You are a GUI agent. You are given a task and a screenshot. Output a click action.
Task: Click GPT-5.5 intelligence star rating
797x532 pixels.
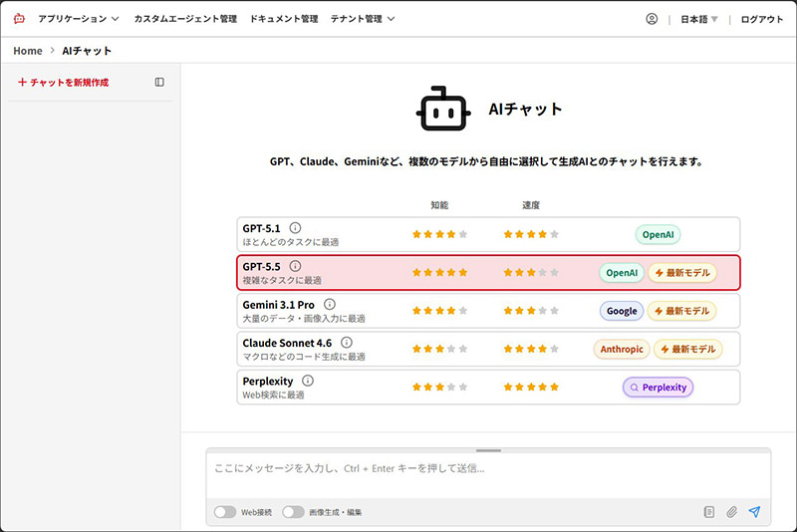[x=439, y=272]
